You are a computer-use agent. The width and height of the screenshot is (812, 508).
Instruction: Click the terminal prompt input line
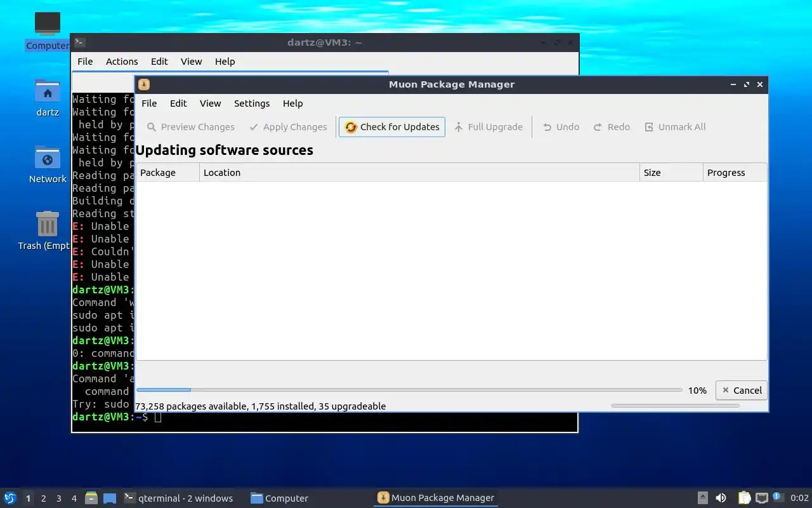(x=324, y=417)
